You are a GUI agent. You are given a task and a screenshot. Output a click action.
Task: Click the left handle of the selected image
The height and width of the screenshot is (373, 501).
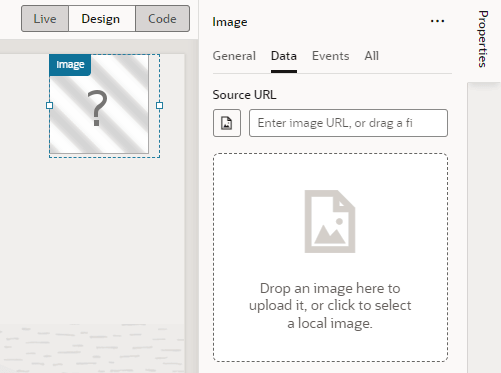pos(49,106)
